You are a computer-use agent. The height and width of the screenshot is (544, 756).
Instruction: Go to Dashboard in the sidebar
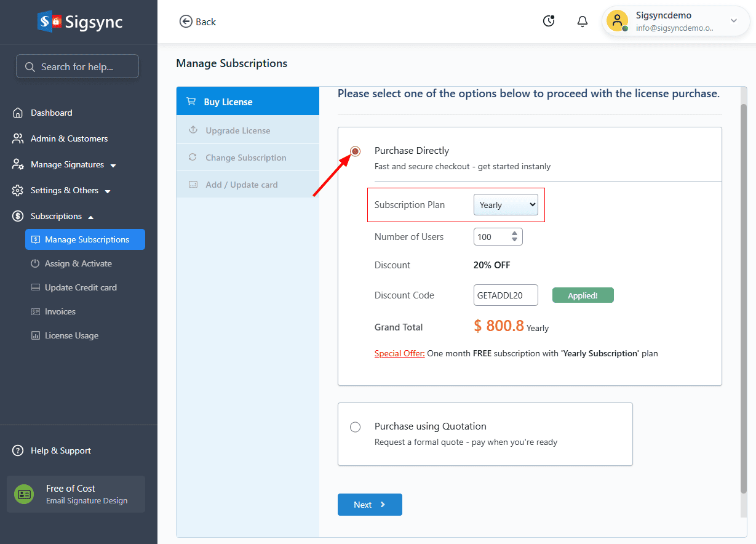point(52,113)
